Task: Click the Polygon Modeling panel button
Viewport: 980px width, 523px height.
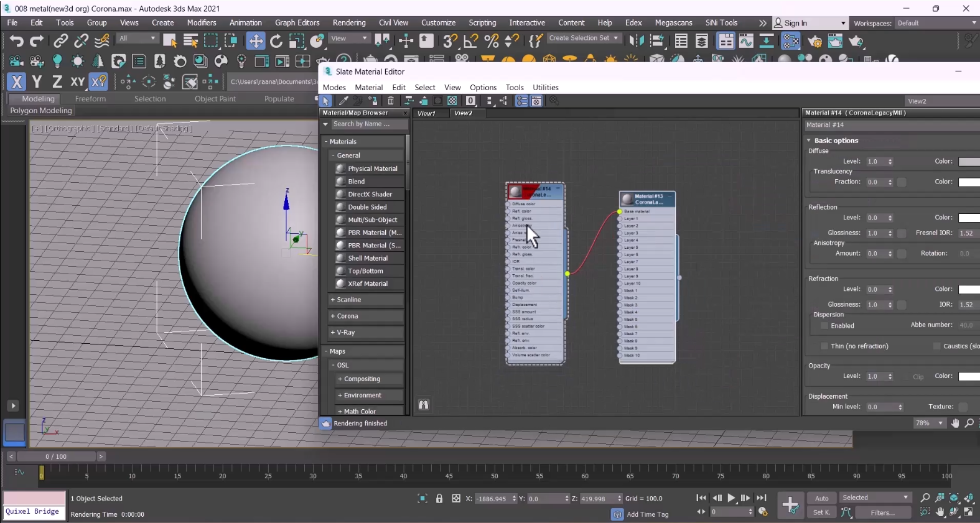Action: (41, 111)
